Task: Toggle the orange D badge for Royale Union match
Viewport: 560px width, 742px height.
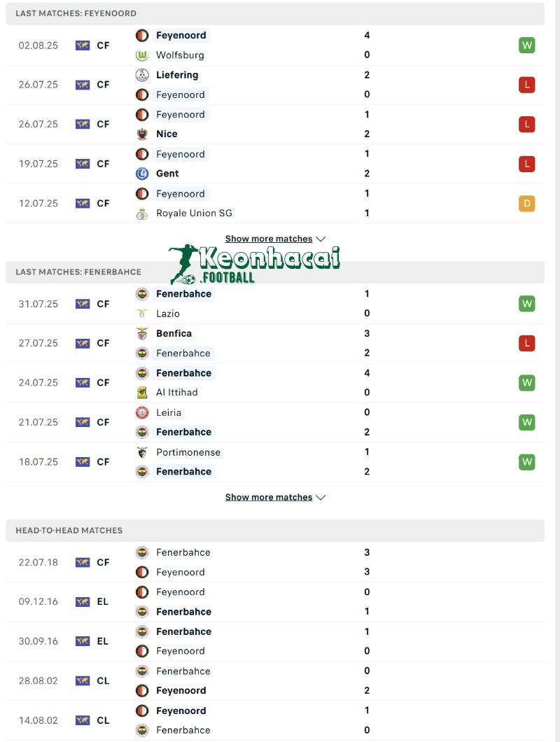Action: (x=527, y=203)
